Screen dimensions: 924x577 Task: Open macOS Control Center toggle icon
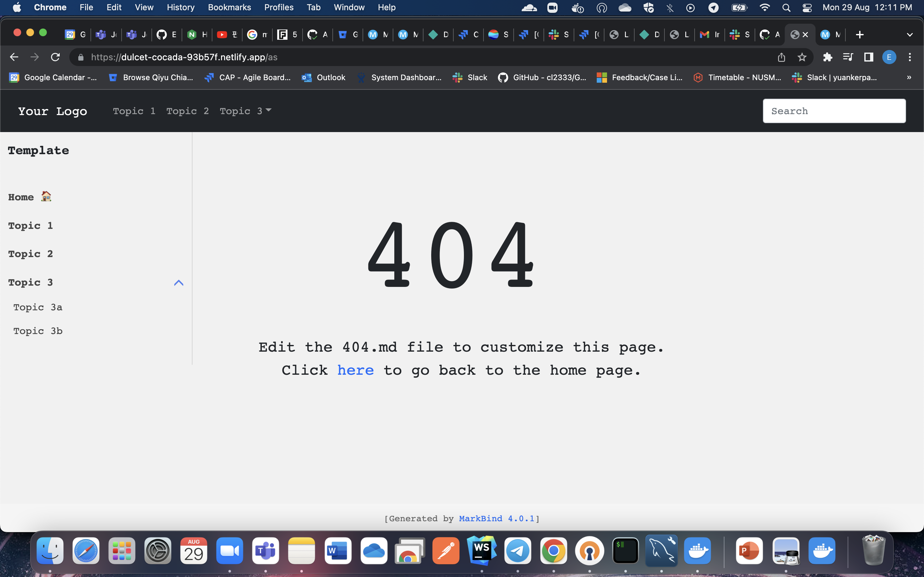(x=807, y=8)
